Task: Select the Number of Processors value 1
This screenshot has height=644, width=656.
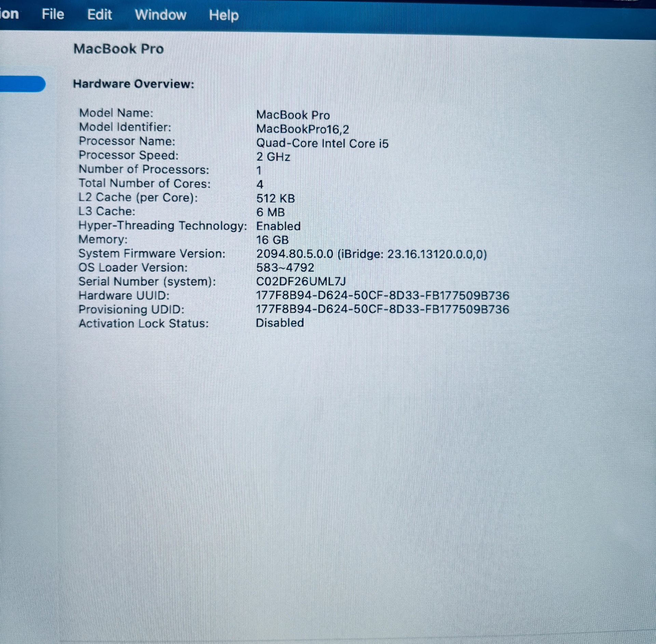Action: 259,170
